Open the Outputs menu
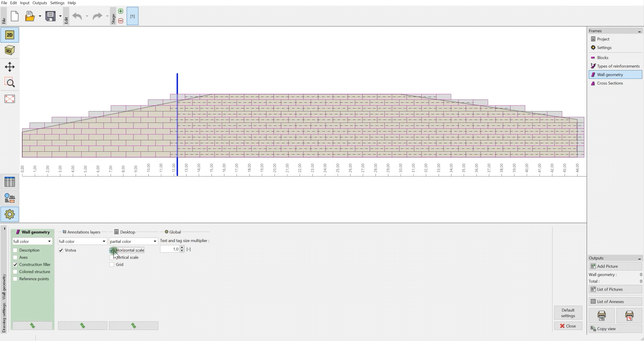644x347 pixels. 40,3
